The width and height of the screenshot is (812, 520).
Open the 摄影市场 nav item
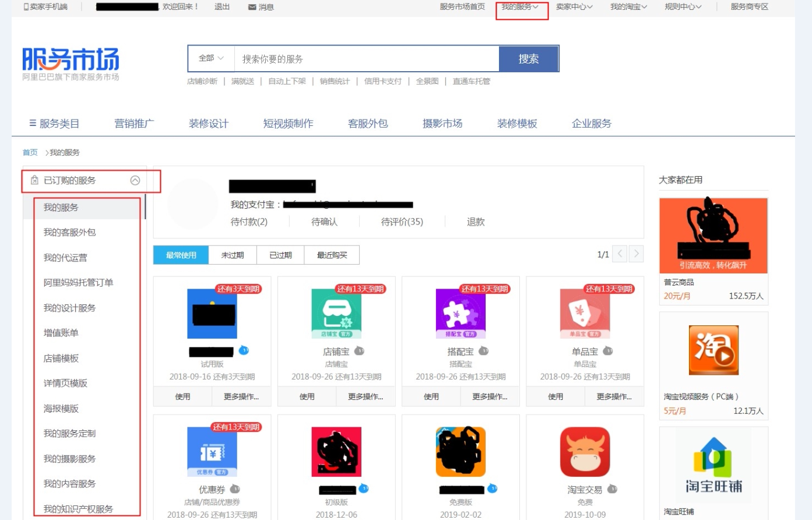pyautogui.click(x=442, y=124)
